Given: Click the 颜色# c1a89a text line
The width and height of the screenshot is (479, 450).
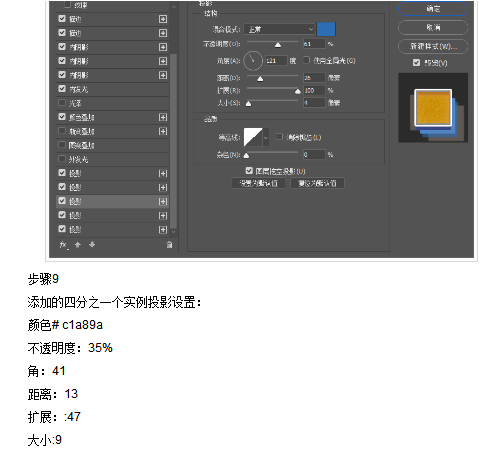Looking at the screenshot, I should (x=65, y=325).
